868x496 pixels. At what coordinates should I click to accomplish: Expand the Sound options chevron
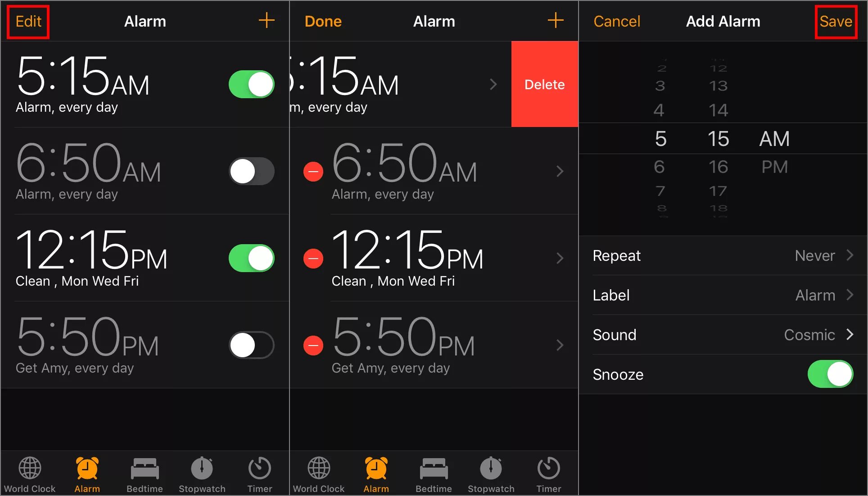coord(854,334)
